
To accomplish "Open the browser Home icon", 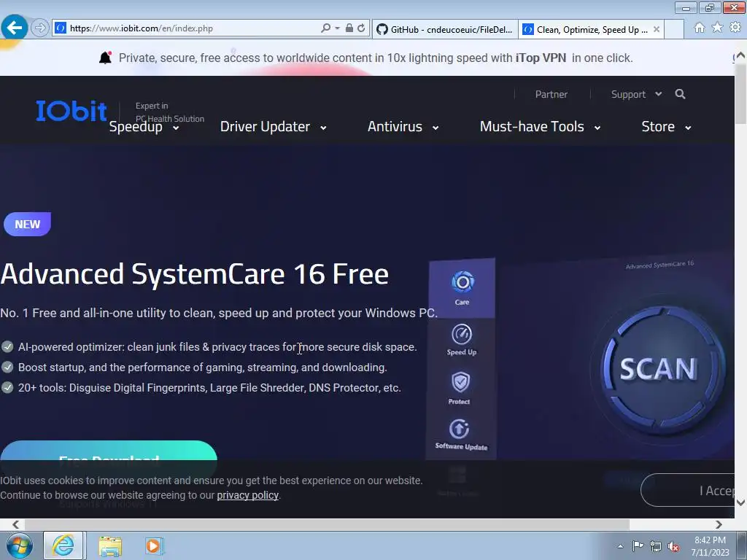I will [700, 28].
